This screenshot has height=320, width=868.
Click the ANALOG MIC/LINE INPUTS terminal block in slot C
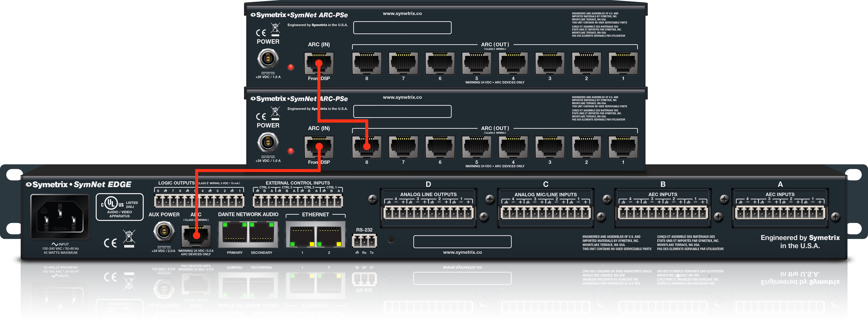coord(546,213)
